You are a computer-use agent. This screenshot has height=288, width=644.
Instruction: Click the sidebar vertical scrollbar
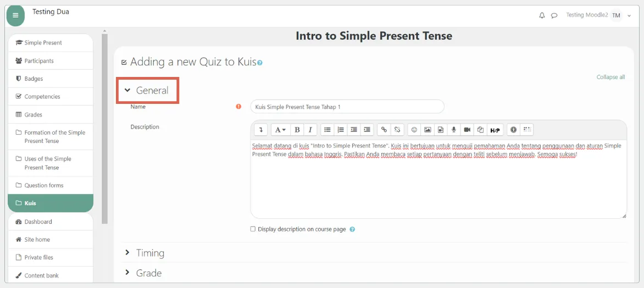click(104, 129)
